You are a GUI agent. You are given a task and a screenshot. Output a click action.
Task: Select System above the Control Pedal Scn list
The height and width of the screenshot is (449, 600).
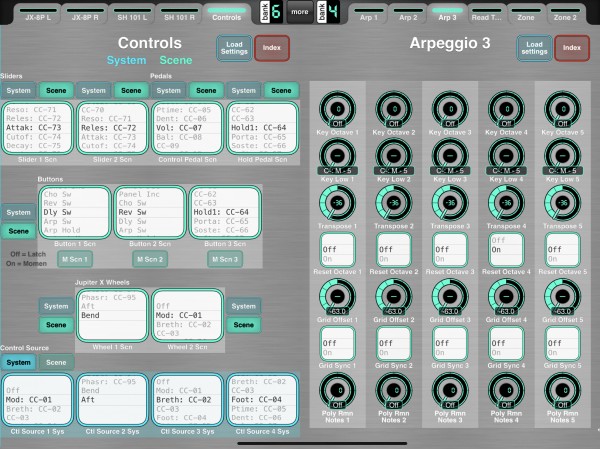click(x=168, y=91)
